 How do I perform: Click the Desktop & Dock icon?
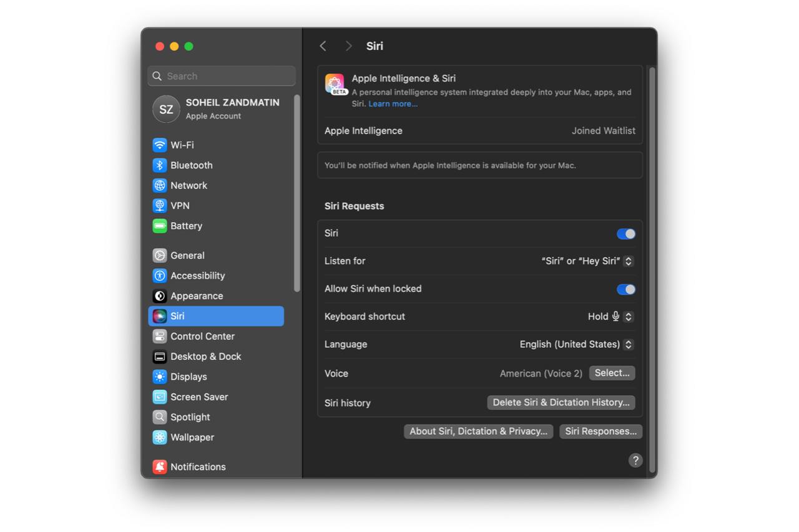[160, 357]
